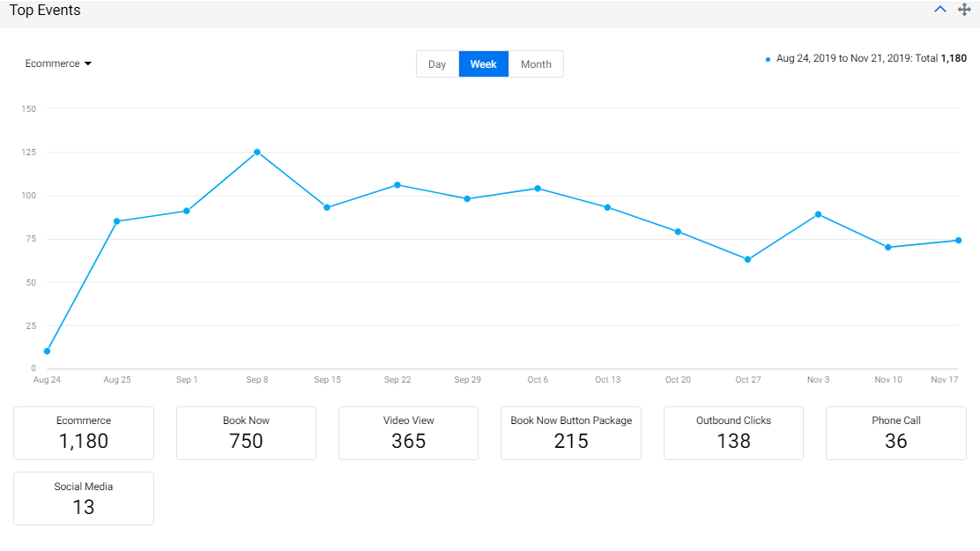Click the move panel cross-arrows icon

pos(964,10)
